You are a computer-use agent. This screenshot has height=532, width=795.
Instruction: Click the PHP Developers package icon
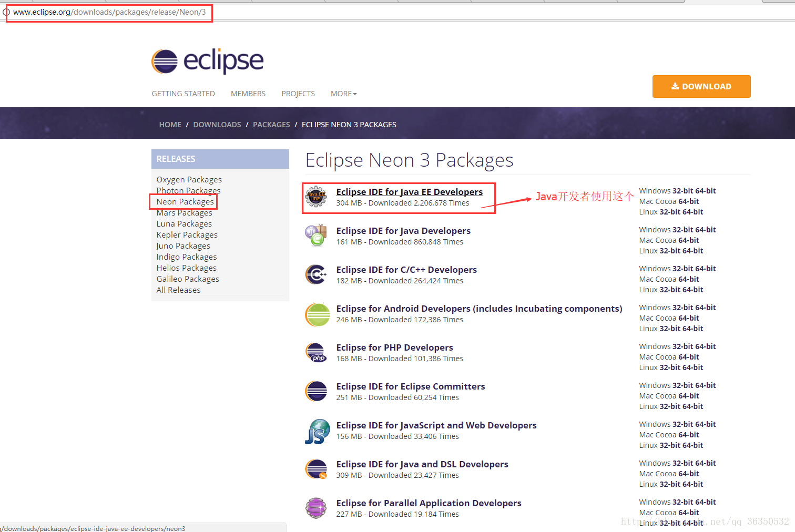tap(316, 352)
